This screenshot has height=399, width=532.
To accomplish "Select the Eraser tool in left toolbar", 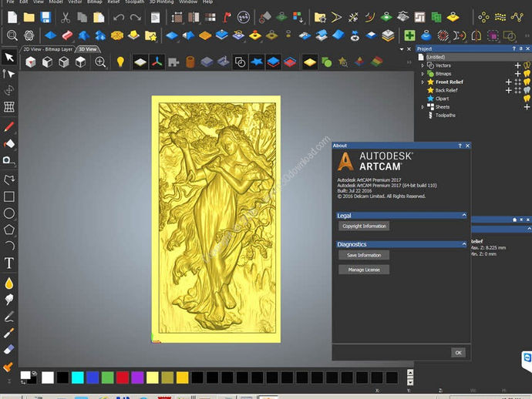I will click(x=9, y=349).
